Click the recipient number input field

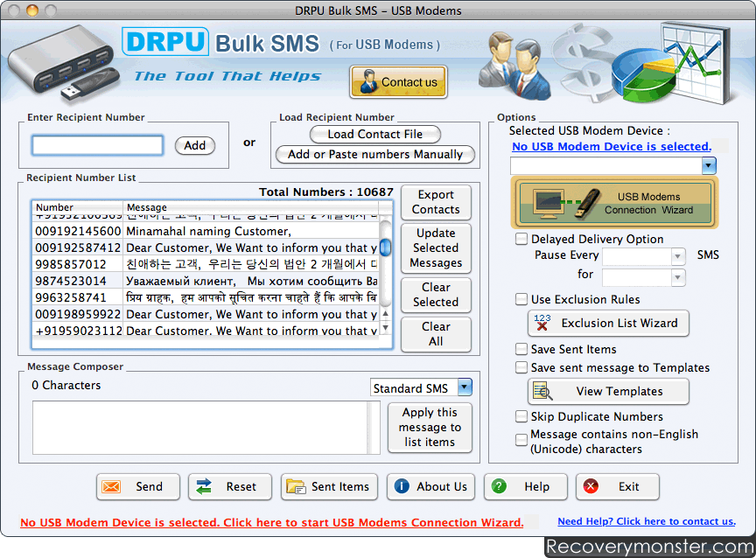click(97, 145)
